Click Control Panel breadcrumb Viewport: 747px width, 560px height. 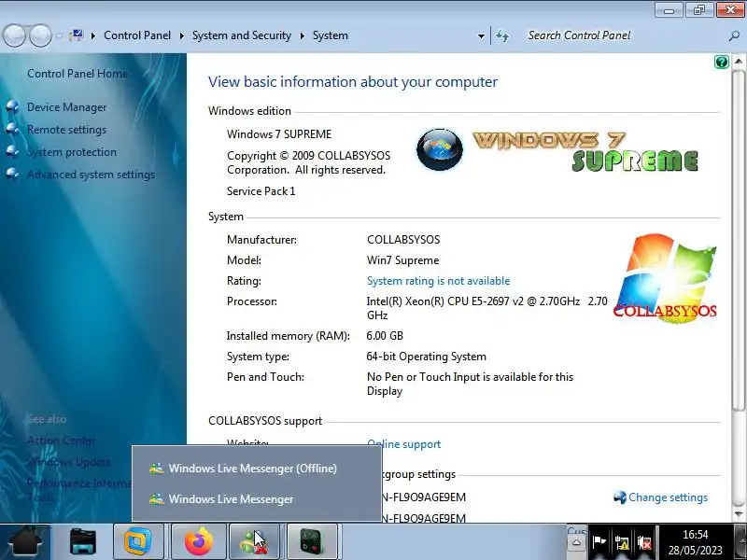(x=137, y=35)
